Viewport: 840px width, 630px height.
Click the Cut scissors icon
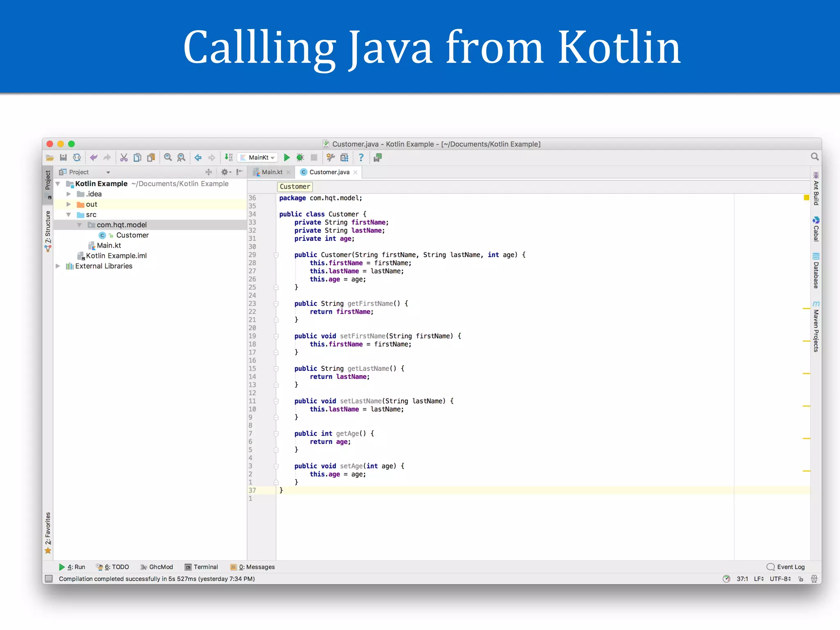click(x=124, y=157)
